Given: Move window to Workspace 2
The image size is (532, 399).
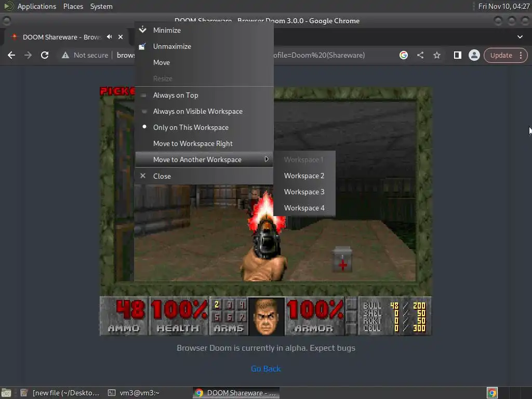Looking at the screenshot, I should click(x=304, y=176).
